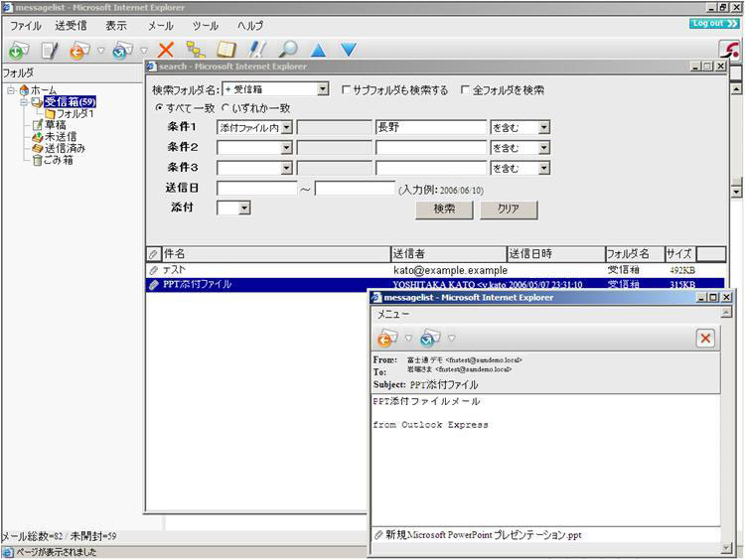The height and width of the screenshot is (560, 745).
Task: Click main toolbar reply envelope icon
Action: tap(79, 50)
